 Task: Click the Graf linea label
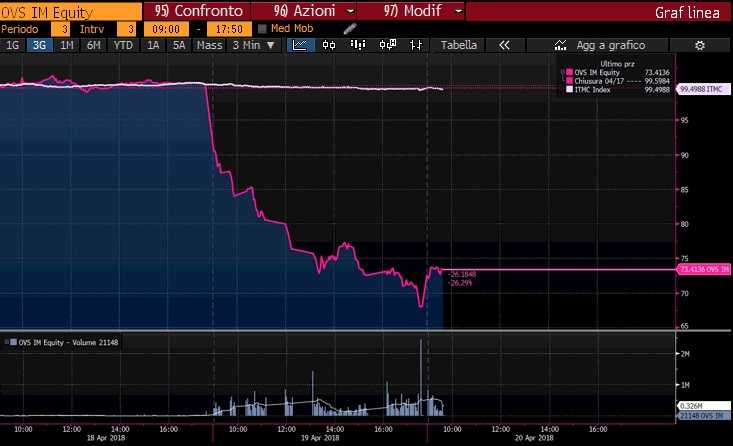tap(687, 13)
